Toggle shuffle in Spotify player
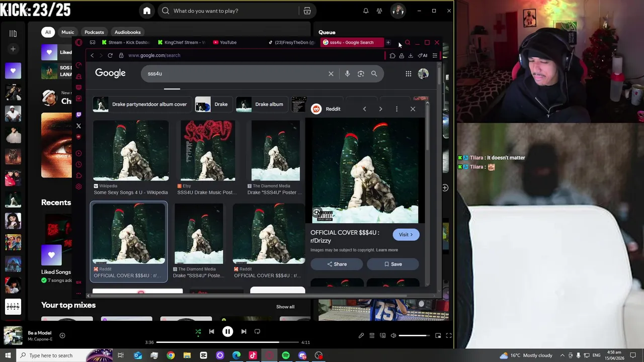 point(198,331)
